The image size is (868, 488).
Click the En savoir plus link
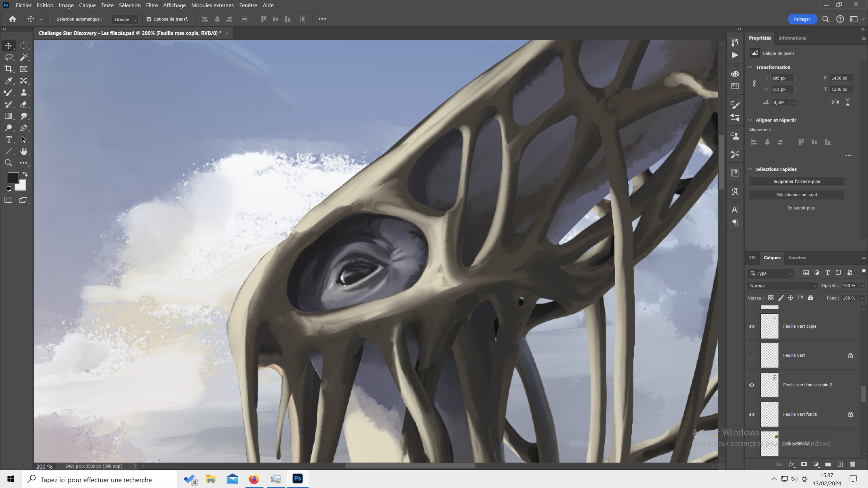(801, 208)
